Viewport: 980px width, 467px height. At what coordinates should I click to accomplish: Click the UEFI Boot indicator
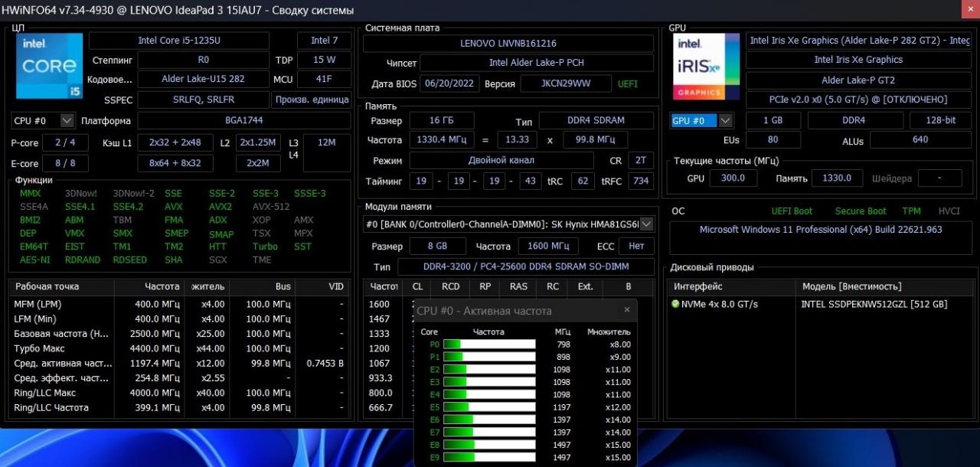click(792, 211)
